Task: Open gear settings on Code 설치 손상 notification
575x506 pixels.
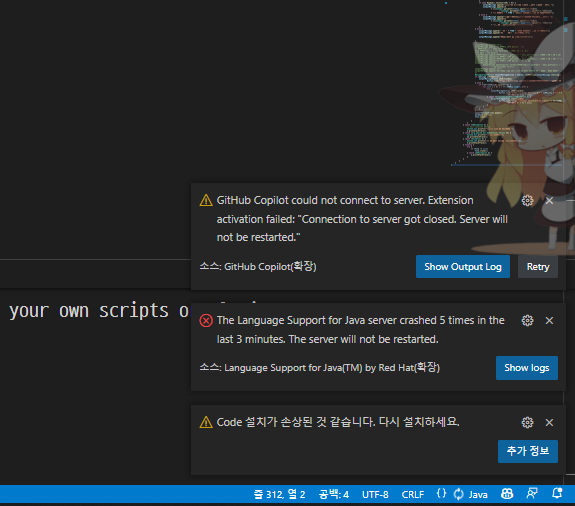Action: tap(527, 422)
